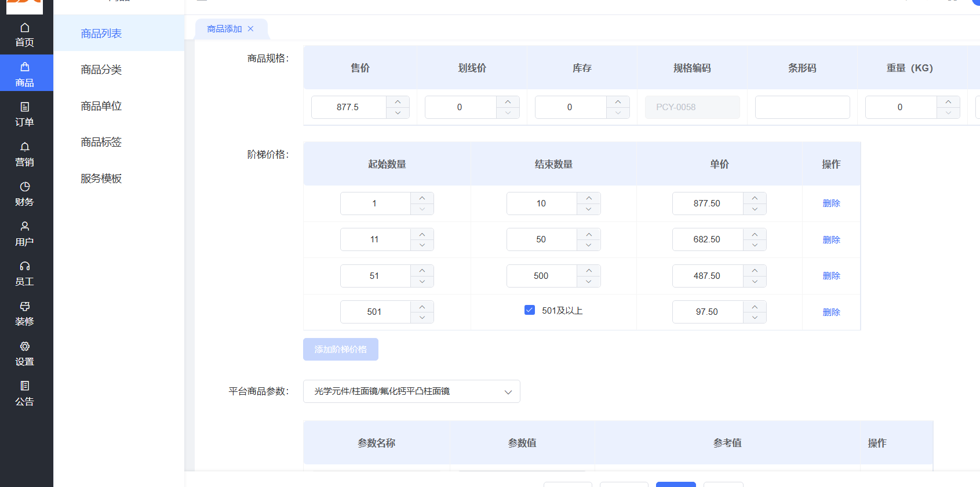This screenshot has width=980, height=487.
Task: Increase end quantity 10 with up arrow
Action: pyautogui.click(x=589, y=198)
